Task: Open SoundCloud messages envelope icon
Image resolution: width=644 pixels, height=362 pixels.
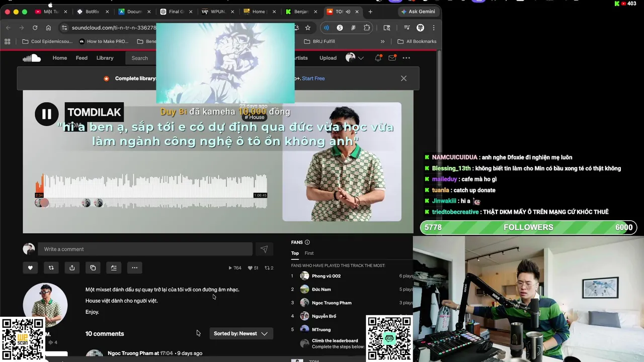Action: 392,58
